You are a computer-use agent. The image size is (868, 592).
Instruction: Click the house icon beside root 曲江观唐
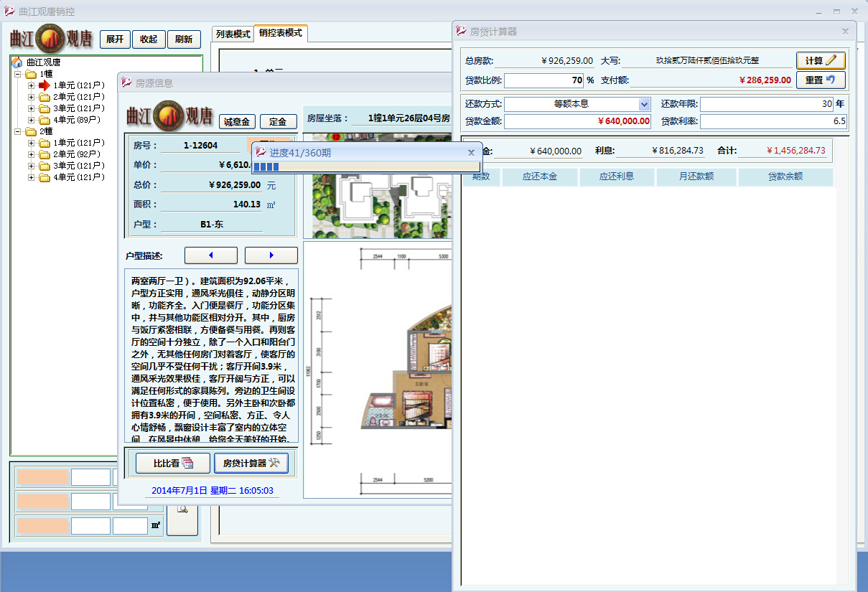17,62
